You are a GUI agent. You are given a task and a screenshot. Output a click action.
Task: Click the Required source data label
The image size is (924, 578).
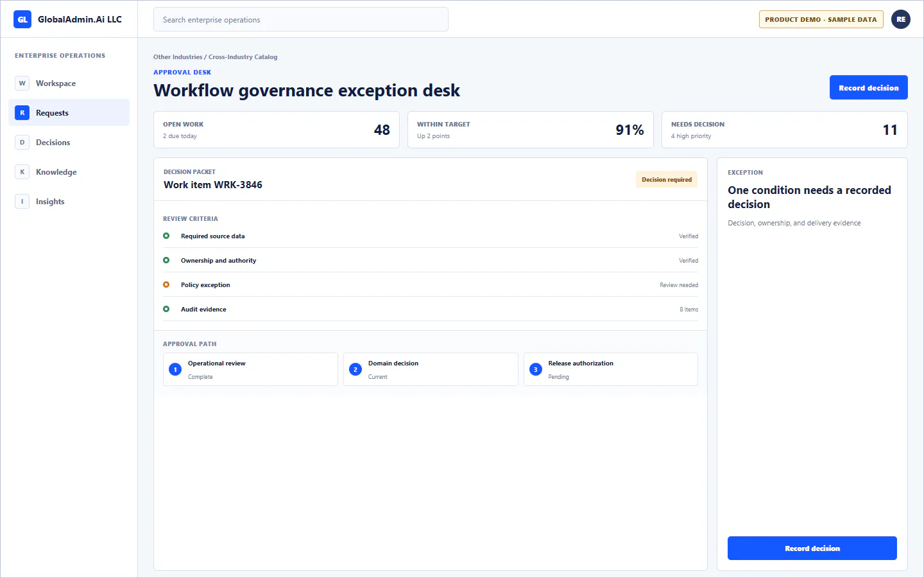(212, 236)
